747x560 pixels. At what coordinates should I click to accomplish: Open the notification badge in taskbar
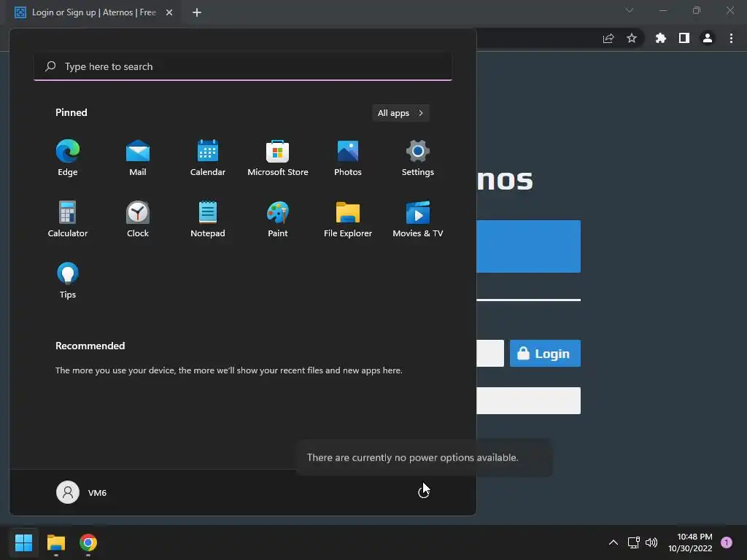pos(727,542)
